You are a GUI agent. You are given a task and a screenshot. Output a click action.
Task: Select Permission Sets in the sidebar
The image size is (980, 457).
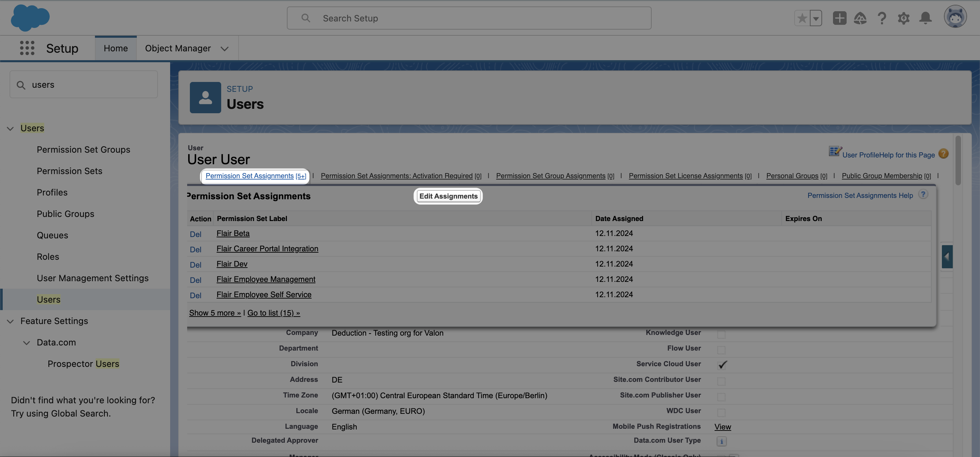pyautogui.click(x=69, y=171)
